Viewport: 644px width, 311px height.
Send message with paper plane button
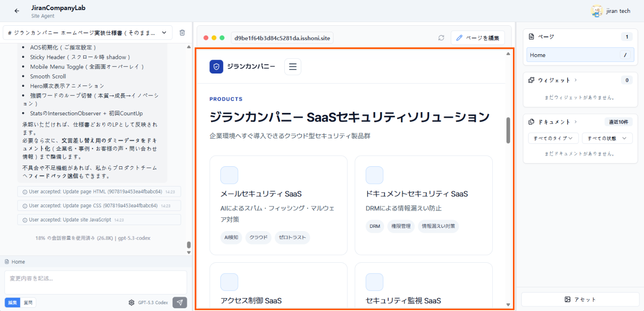coord(180,302)
